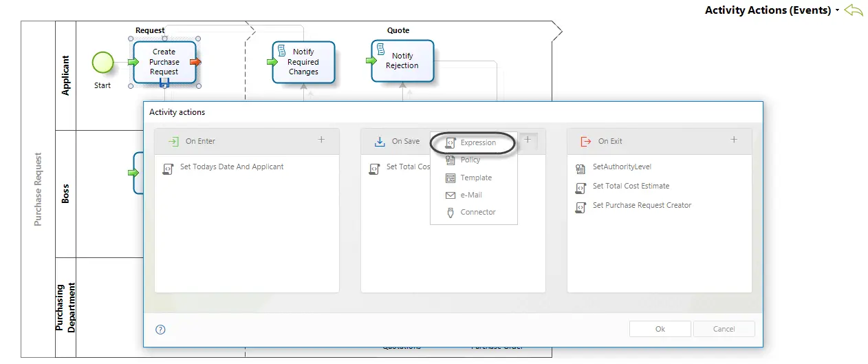The height and width of the screenshot is (364, 868).
Task: Select the Notify Required Changes task
Action: point(303,62)
